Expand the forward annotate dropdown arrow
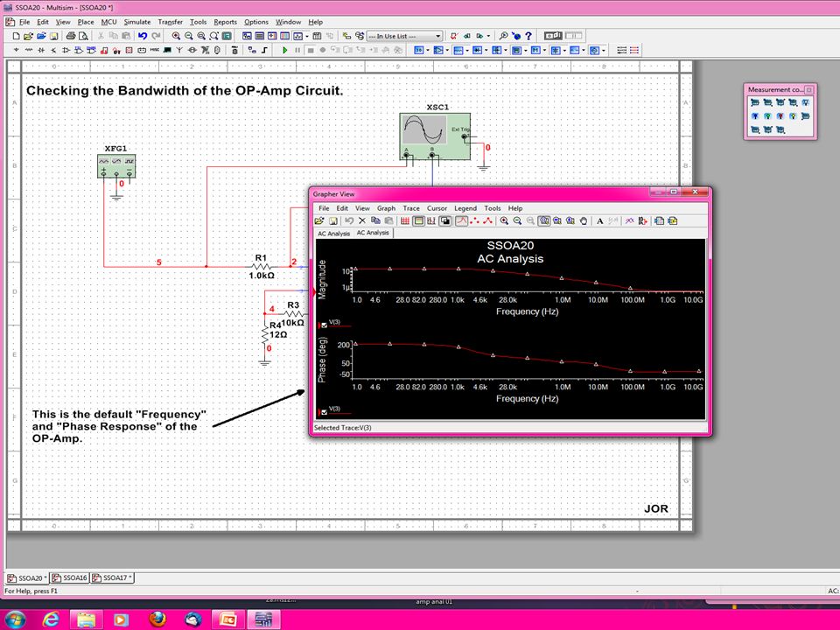This screenshot has height=630, width=840. tap(488, 36)
